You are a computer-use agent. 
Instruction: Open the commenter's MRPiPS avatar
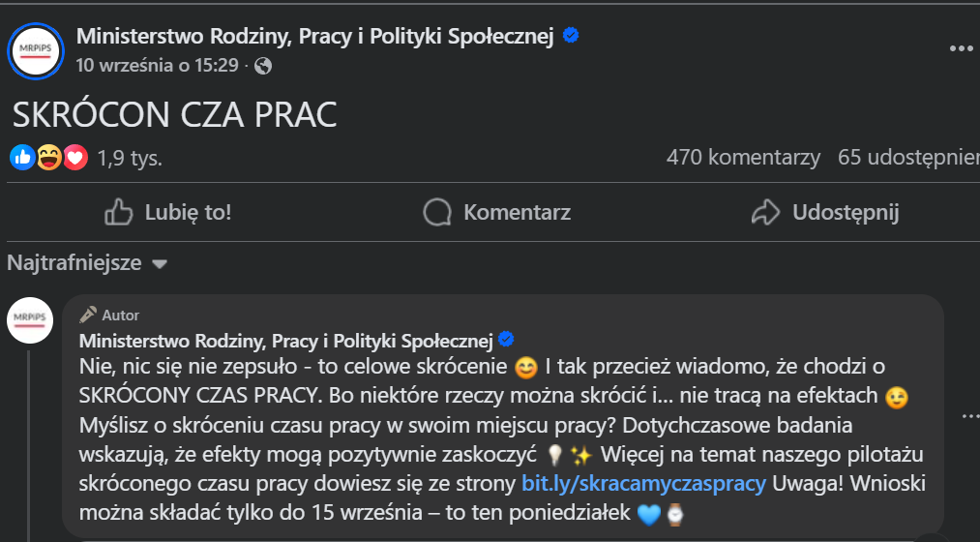pyautogui.click(x=30, y=320)
